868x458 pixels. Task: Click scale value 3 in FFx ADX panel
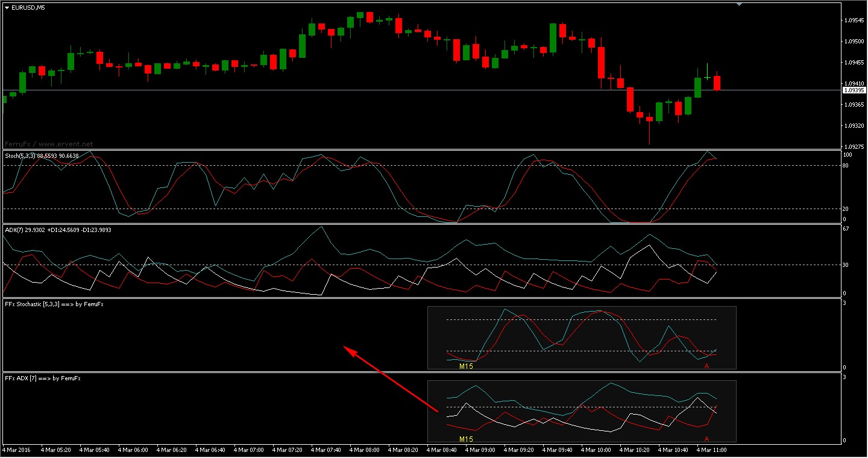coord(845,377)
